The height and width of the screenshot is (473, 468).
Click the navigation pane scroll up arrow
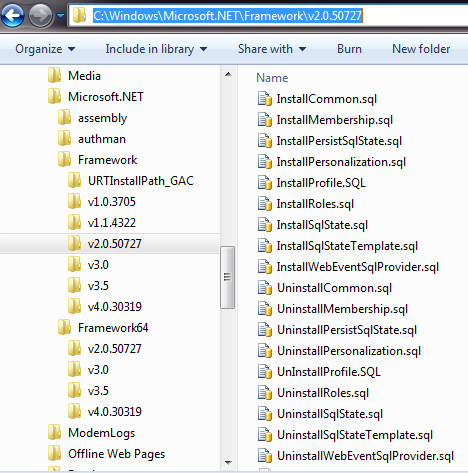tap(228, 74)
